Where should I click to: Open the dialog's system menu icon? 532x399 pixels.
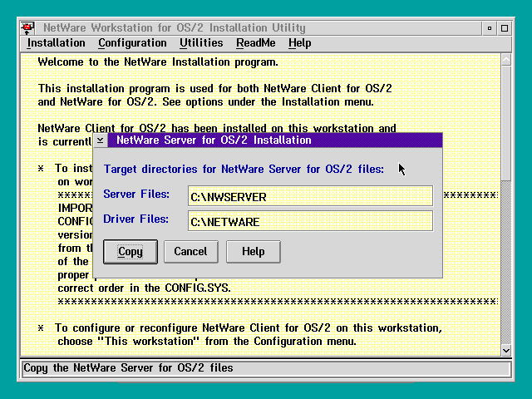click(x=101, y=140)
